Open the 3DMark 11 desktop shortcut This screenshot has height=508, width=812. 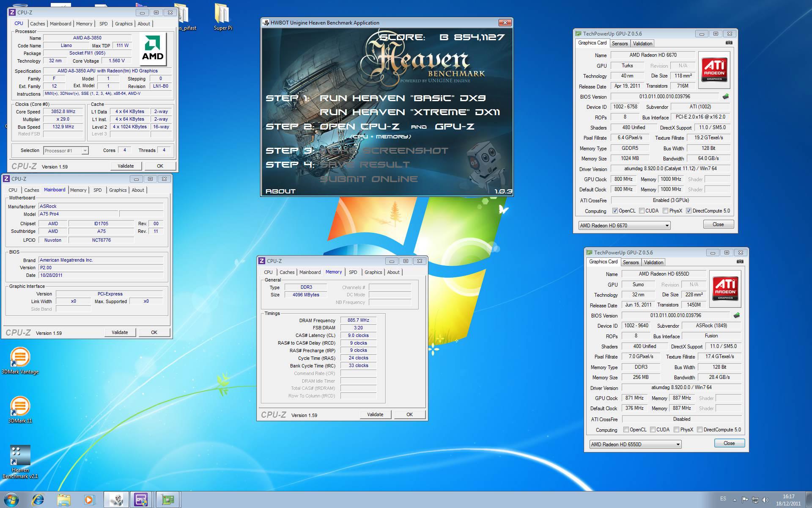click(20, 410)
